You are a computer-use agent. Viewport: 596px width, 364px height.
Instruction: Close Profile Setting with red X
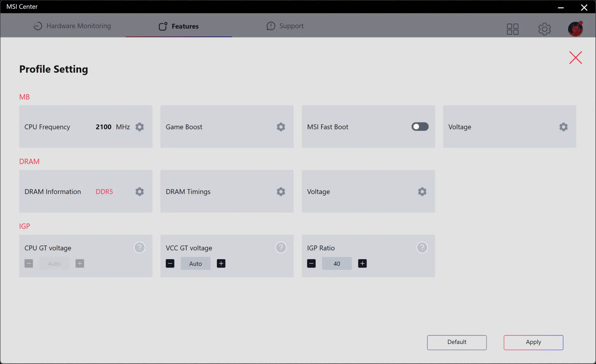point(576,58)
